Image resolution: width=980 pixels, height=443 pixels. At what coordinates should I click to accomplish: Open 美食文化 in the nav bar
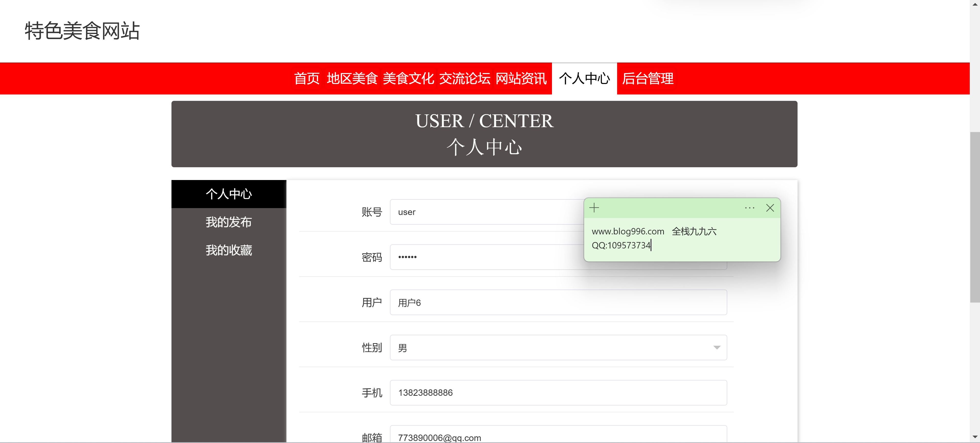point(408,78)
